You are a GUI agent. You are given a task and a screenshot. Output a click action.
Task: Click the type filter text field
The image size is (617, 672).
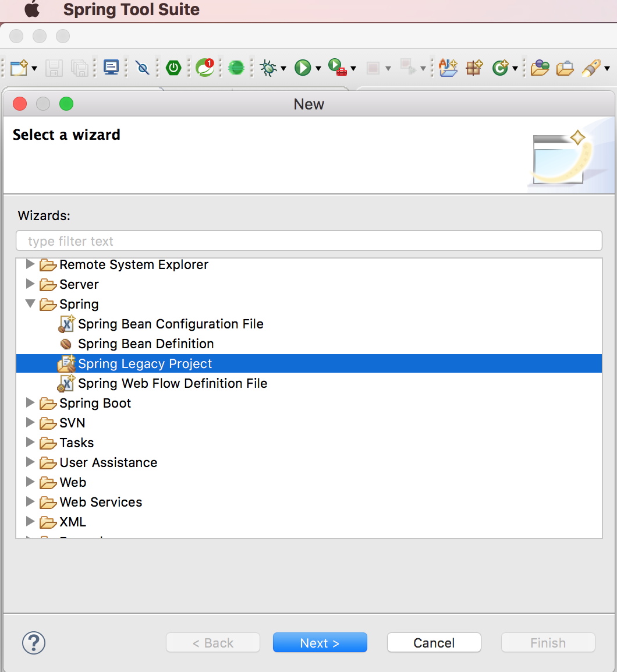[309, 241]
